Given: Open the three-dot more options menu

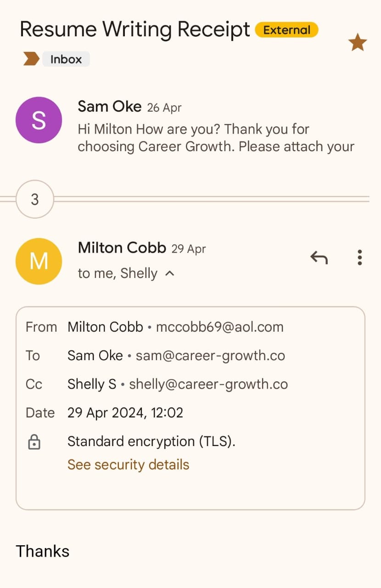Looking at the screenshot, I should 359,258.
